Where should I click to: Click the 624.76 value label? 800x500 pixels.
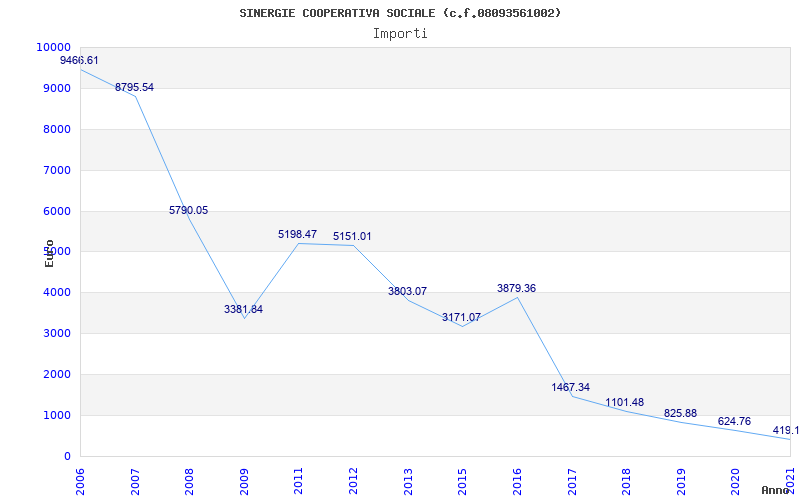coord(734,422)
